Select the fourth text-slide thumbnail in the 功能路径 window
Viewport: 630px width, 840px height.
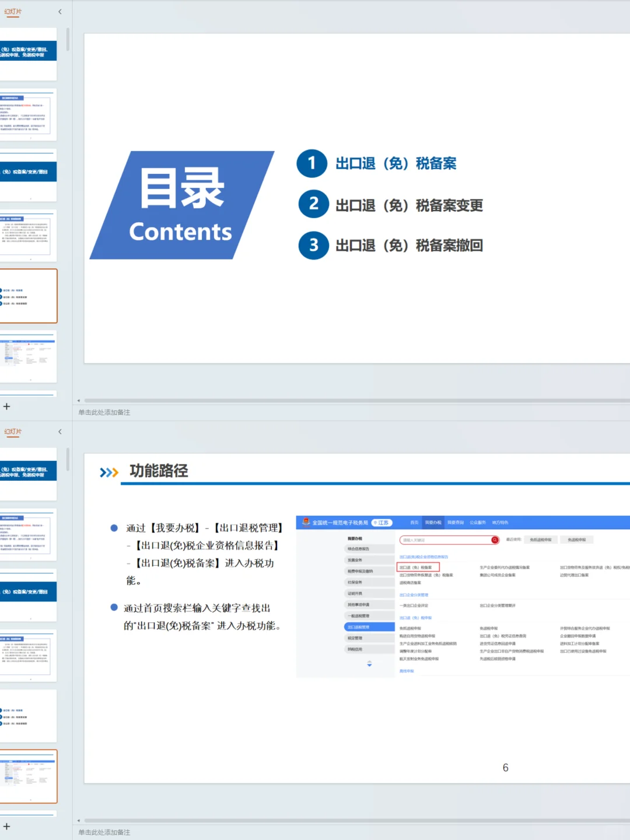click(x=28, y=656)
